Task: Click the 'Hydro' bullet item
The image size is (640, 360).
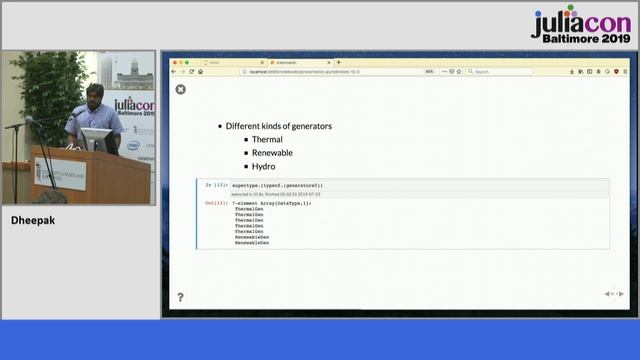Action: 264,167
